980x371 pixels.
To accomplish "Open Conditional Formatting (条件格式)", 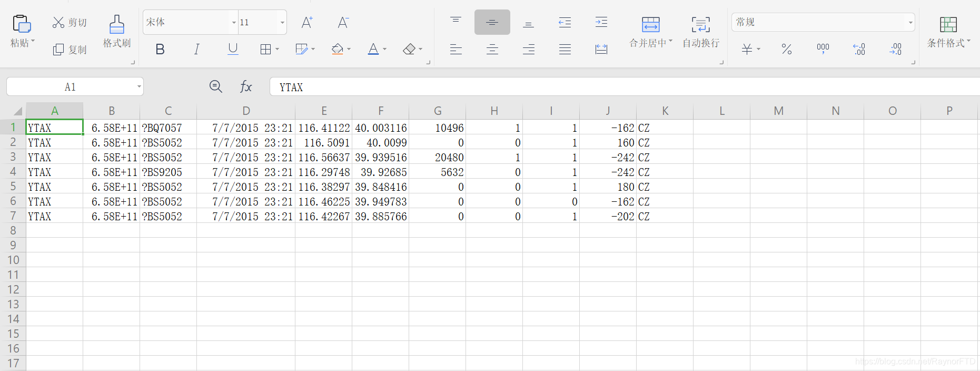I will [x=948, y=31].
